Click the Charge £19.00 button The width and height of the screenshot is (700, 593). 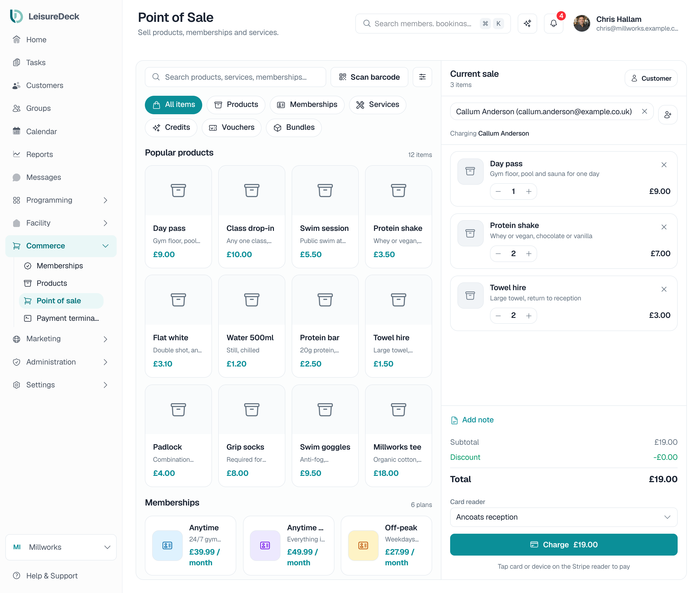[563, 545]
